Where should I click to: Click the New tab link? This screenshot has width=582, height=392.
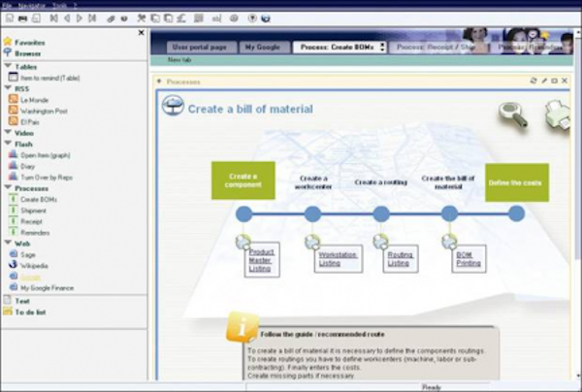(x=179, y=60)
